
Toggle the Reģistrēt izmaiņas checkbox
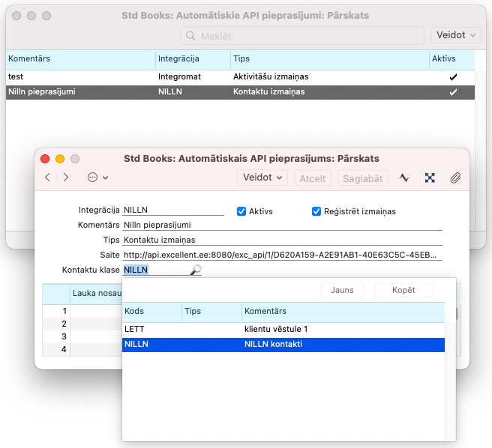pyautogui.click(x=316, y=211)
